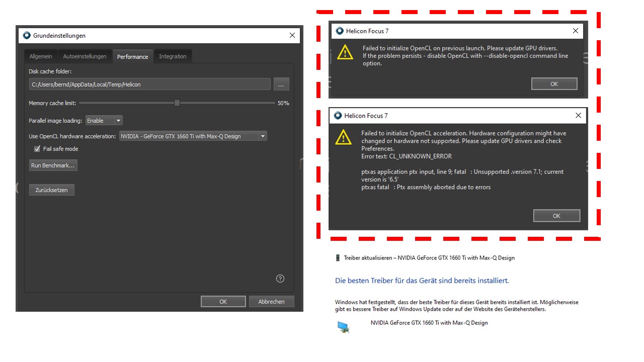Click the 50% memory cache value
644x362 pixels.
pos(283,103)
